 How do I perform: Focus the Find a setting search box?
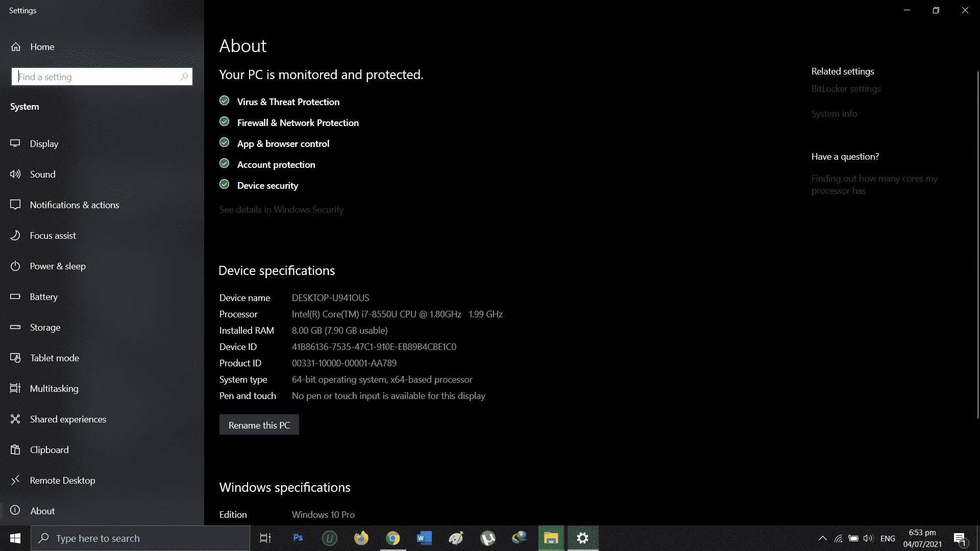[x=102, y=77]
